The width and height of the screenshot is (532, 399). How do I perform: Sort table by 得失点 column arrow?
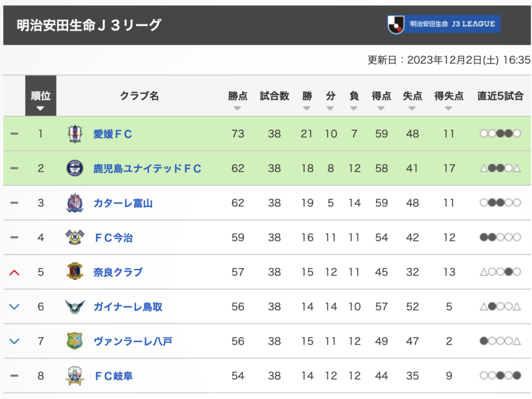(x=449, y=108)
